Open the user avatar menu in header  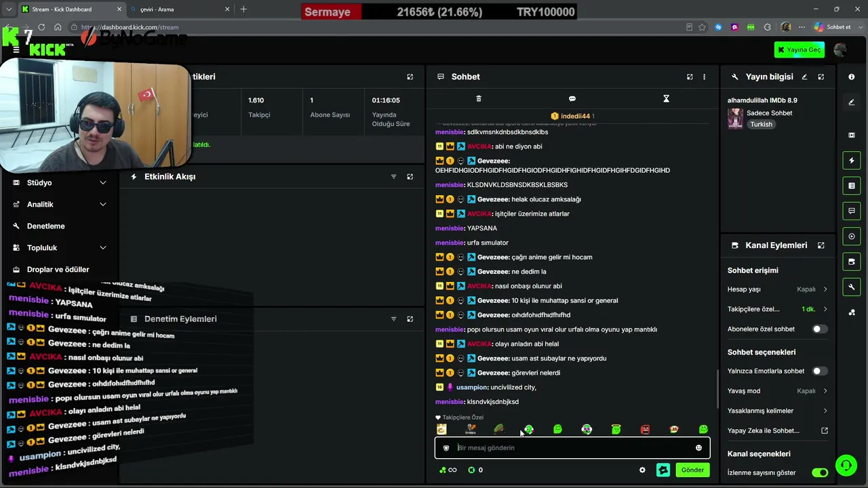[840, 49]
